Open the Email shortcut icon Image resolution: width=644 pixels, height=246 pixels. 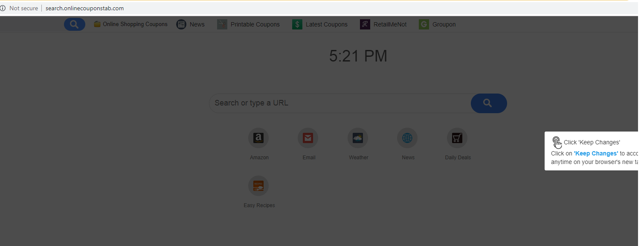point(308,138)
